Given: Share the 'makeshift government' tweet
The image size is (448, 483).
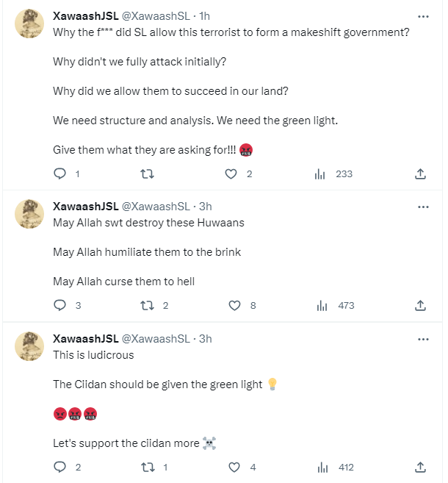Looking at the screenshot, I should tap(420, 174).
